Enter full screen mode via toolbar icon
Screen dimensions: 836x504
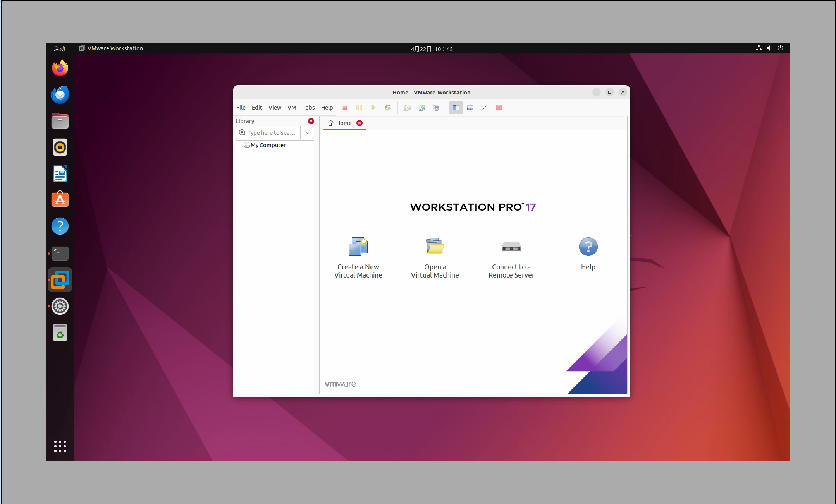pyautogui.click(x=485, y=108)
